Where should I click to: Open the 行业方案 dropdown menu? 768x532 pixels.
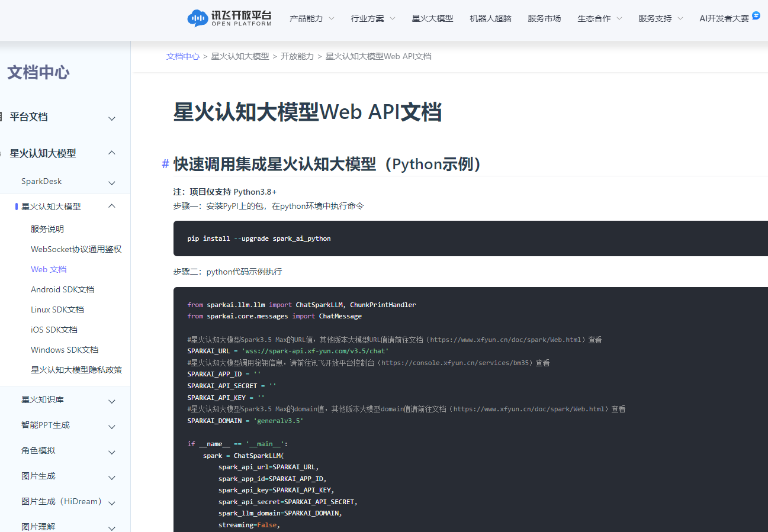pos(373,18)
